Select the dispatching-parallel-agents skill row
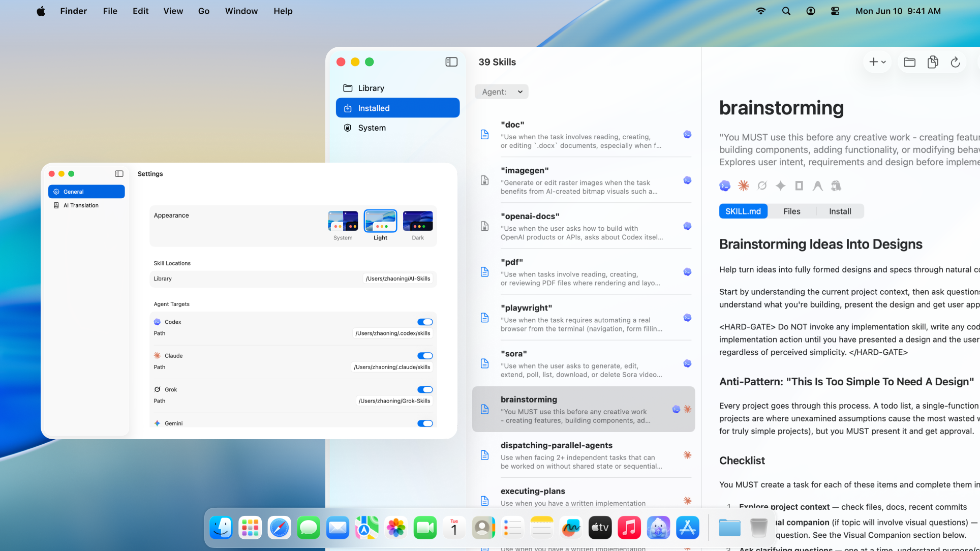Screen dimensions: 980x551 584,455
